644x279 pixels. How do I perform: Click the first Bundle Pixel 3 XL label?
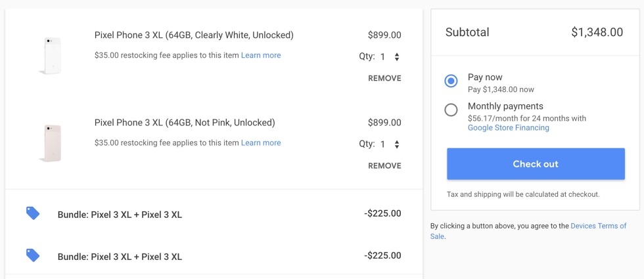tap(120, 214)
